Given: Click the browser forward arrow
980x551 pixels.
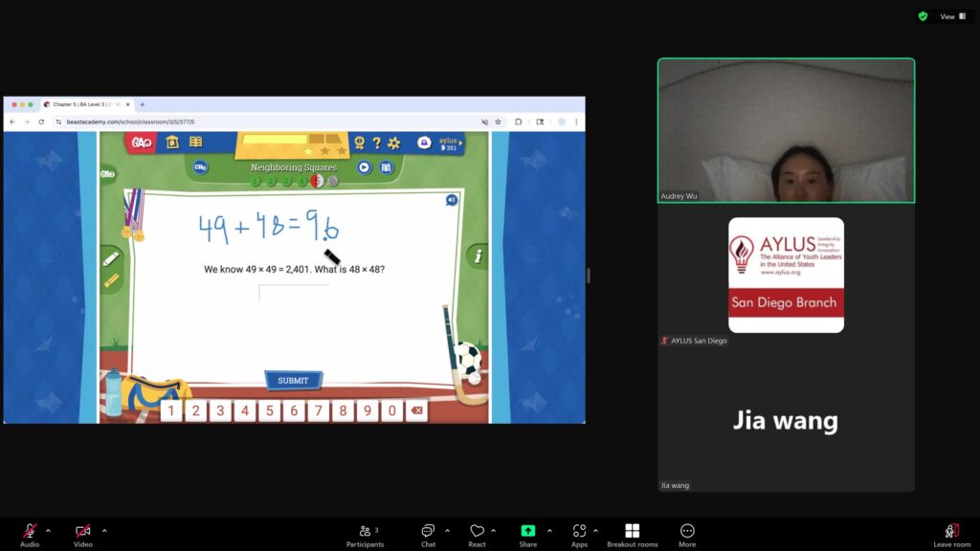Looking at the screenshot, I should coord(27,121).
